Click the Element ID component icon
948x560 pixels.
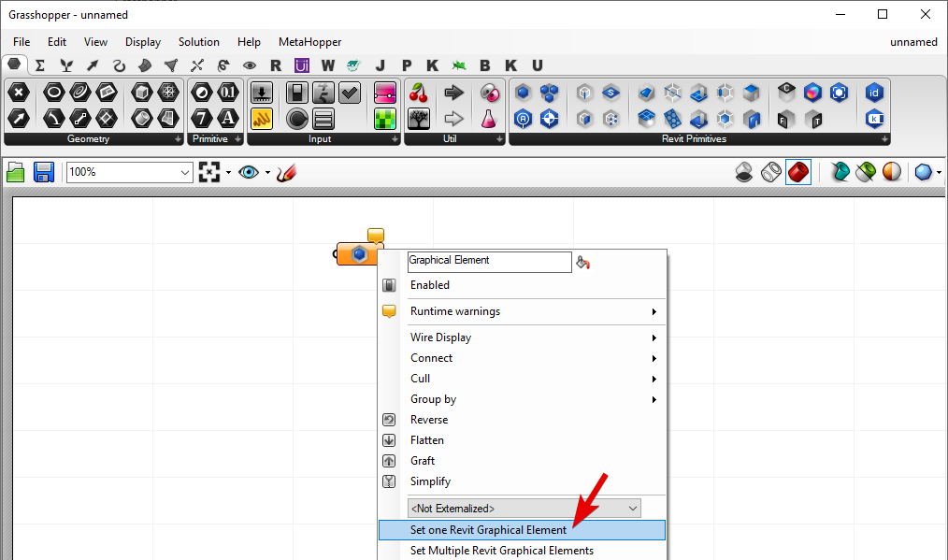tap(874, 93)
